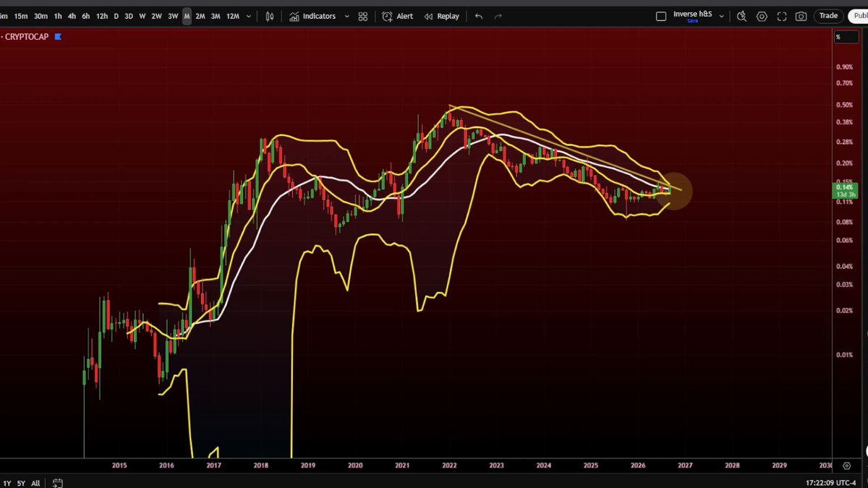Select the weekly W timeframe
868x488 pixels.
[142, 16]
